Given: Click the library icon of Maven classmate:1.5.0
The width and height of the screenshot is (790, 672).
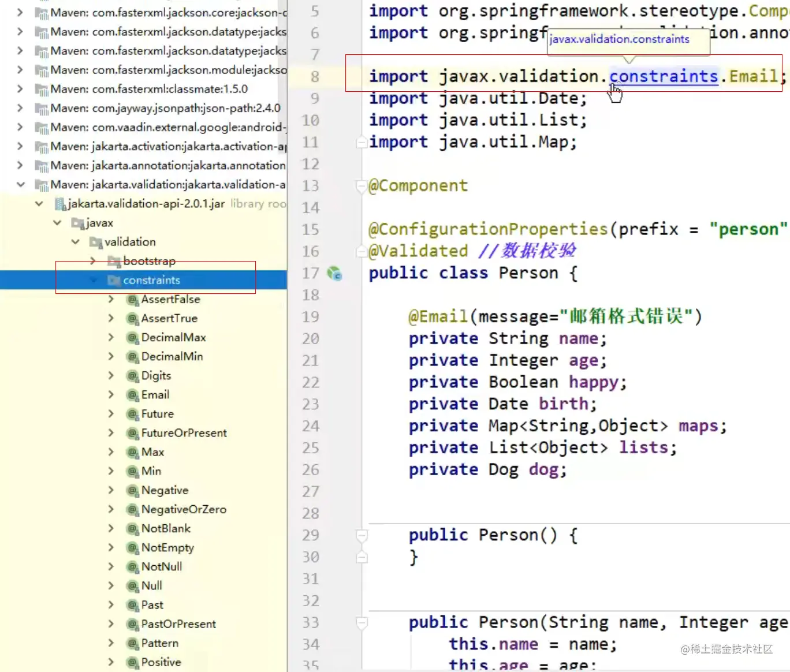Looking at the screenshot, I should click(x=41, y=89).
